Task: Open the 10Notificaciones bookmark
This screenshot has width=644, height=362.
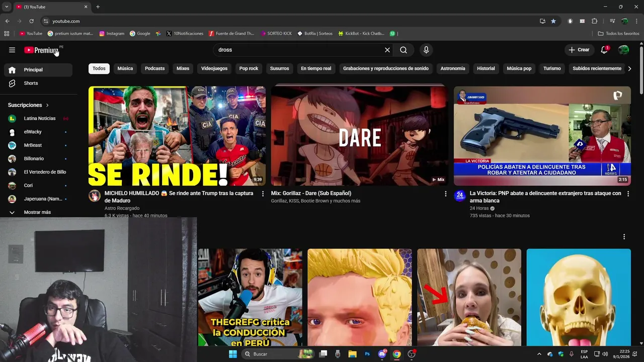Action: (x=185, y=34)
